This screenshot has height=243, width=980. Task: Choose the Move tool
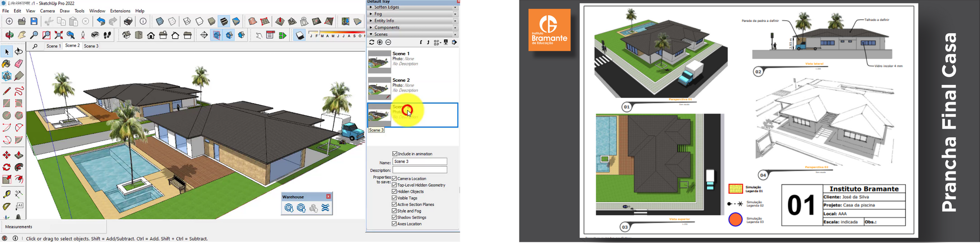tap(7, 155)
